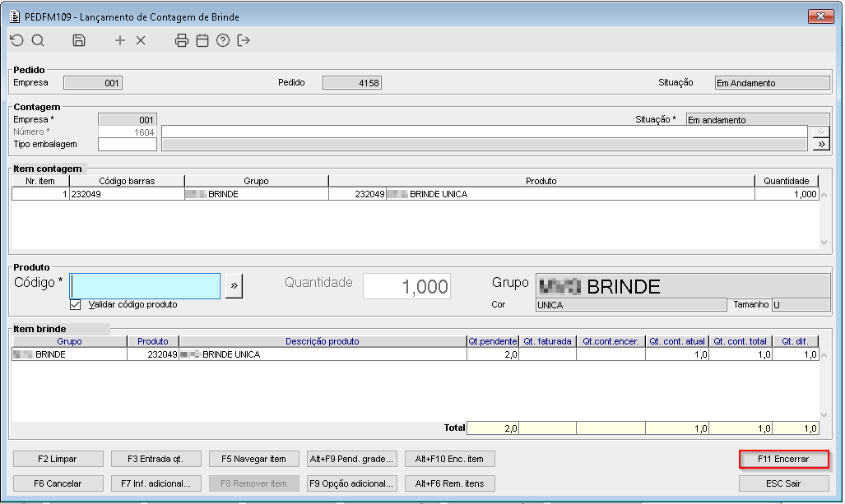
Task: Open the calendar toolbar icon
Action: pyautogui.click(x=202, y=40)
